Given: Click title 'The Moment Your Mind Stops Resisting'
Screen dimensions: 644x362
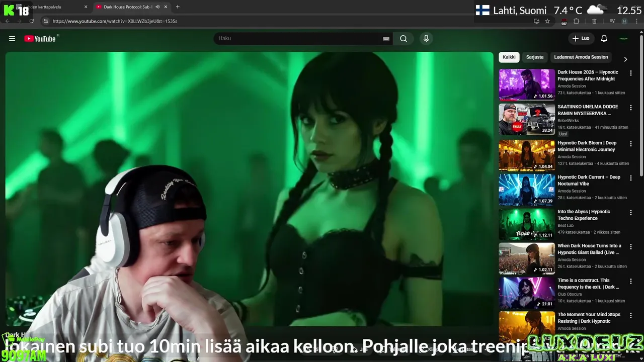Looking at the screenshot, I should click(x=589, y=318).
